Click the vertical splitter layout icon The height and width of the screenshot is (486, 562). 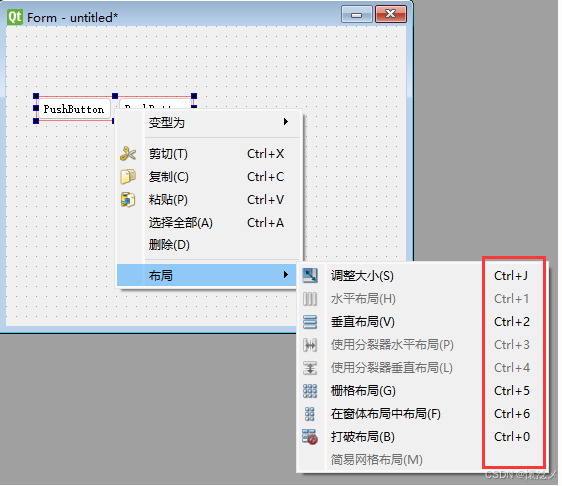[x=310, y=368]
